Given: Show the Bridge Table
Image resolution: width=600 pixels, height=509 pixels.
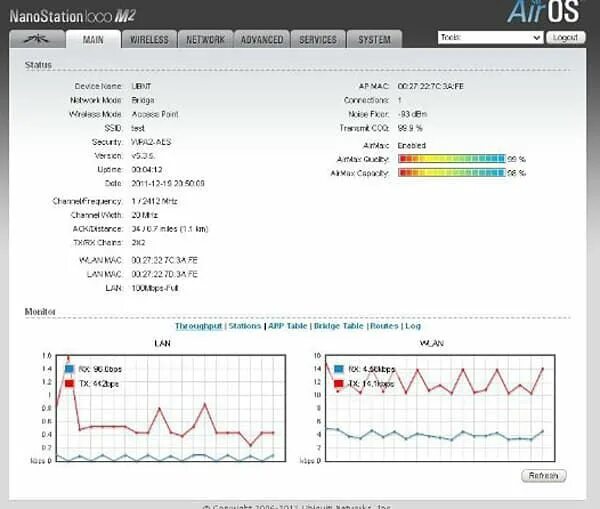Looking at the screenshot, I should click(338, 326).
